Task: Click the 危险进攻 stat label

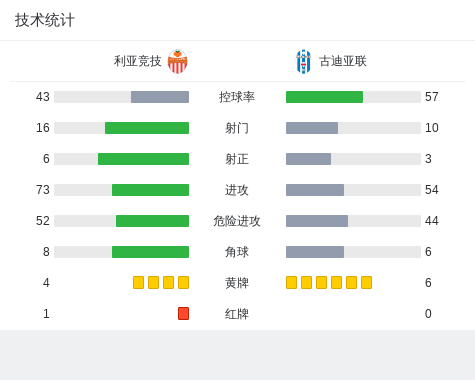Action: [x=237, y=221]
